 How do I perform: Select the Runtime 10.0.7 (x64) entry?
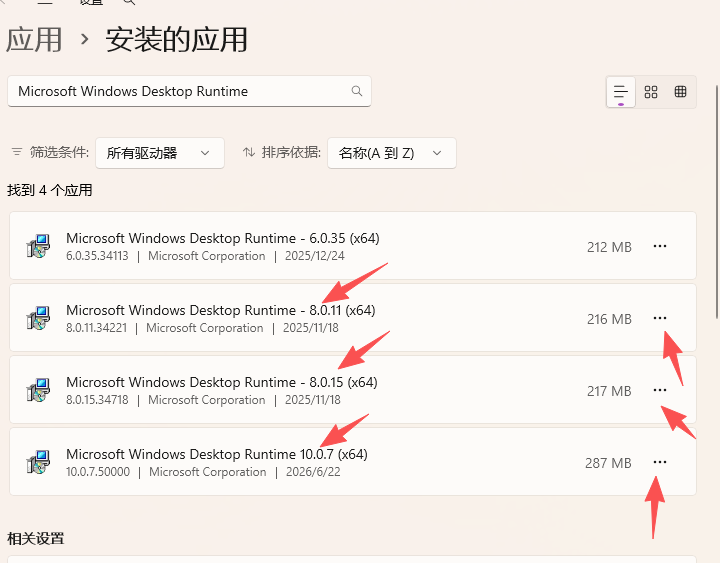point(353,462)
